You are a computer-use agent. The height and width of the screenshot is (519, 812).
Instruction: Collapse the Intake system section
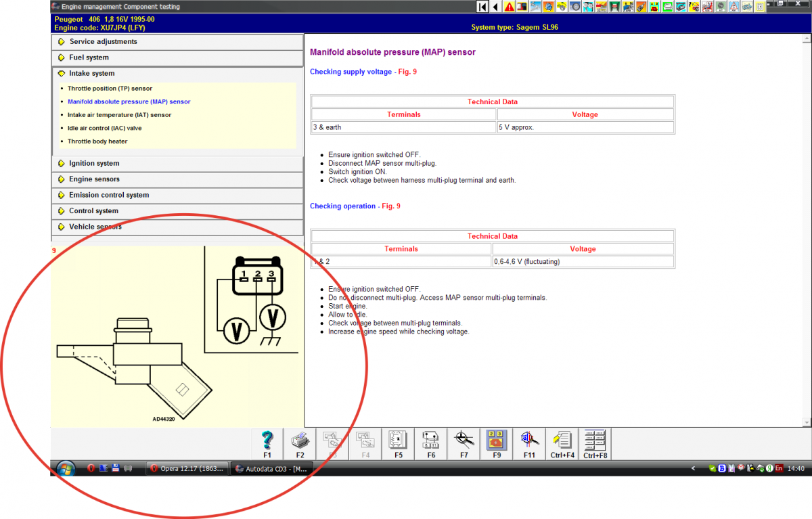point(91,73)
